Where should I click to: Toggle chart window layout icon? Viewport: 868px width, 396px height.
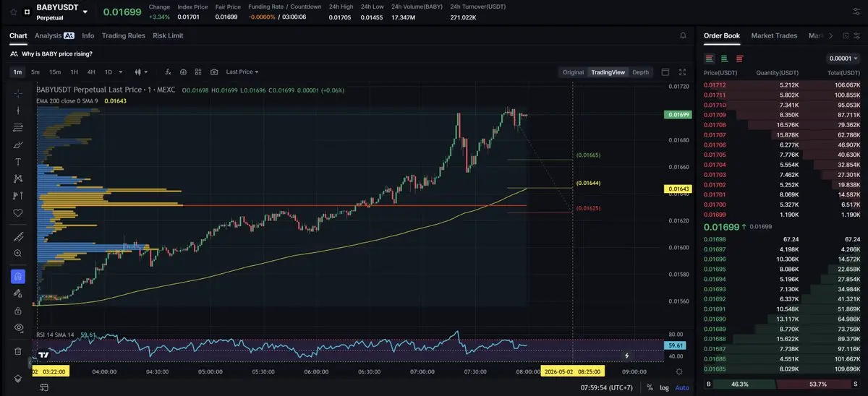[665, 72]
